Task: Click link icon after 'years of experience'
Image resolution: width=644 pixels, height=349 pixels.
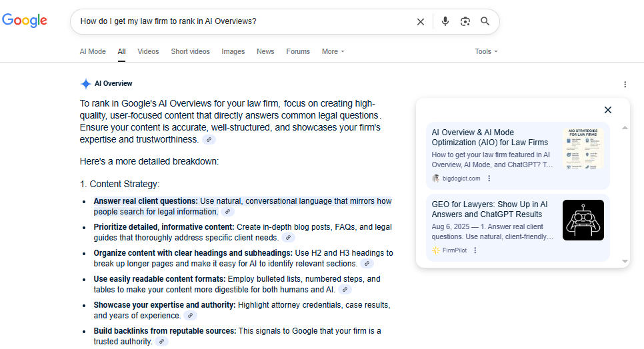Action: (x=191, y=316)
